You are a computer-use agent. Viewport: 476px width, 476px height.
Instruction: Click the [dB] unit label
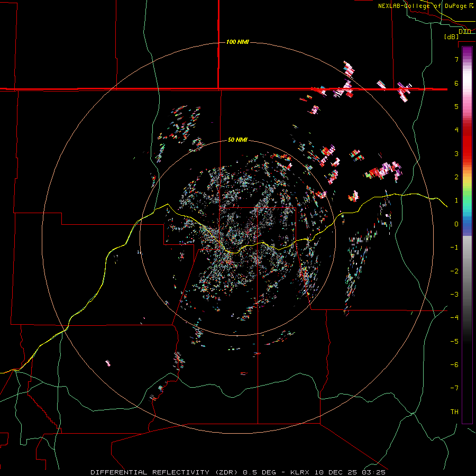[451, 36]
